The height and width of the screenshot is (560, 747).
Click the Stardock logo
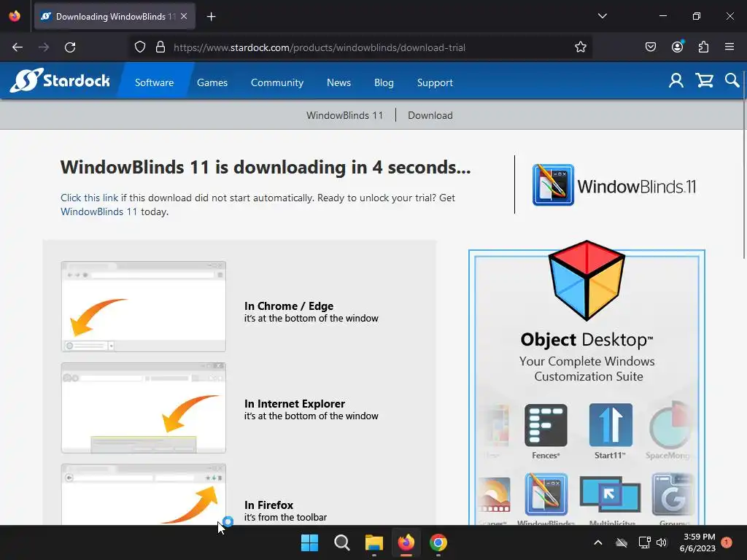(x=60, y=80)
